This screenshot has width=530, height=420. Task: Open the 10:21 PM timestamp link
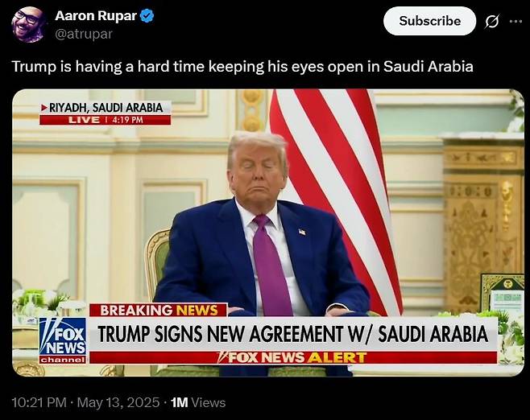pyautogui.click(x=39, y=402)
